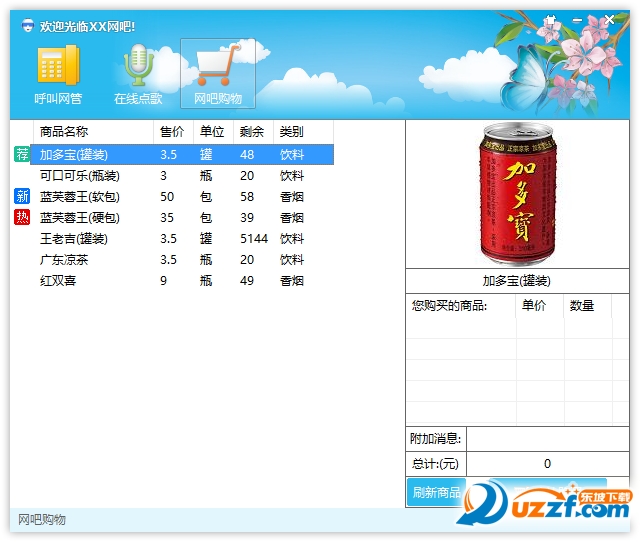Click the green 荐 badge icon
Screen dimensions: 640x542
pyautogui.click(x=22, y=154)
